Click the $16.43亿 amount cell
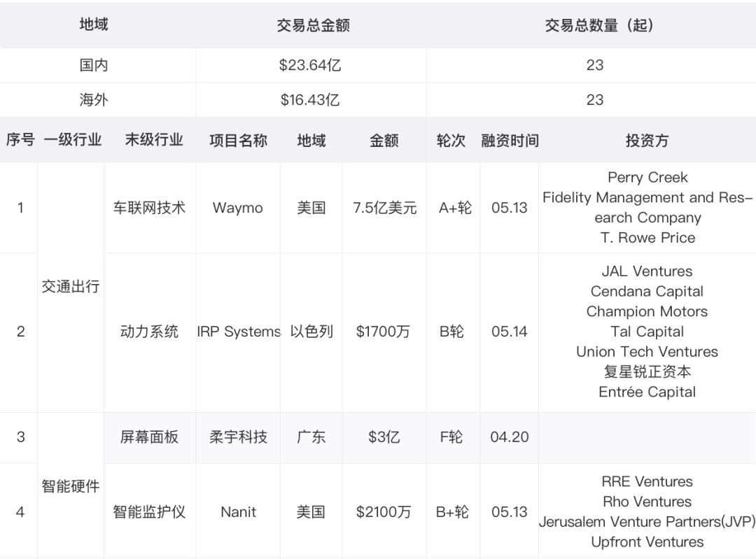 pyautogui.click(x=310, y=99)
